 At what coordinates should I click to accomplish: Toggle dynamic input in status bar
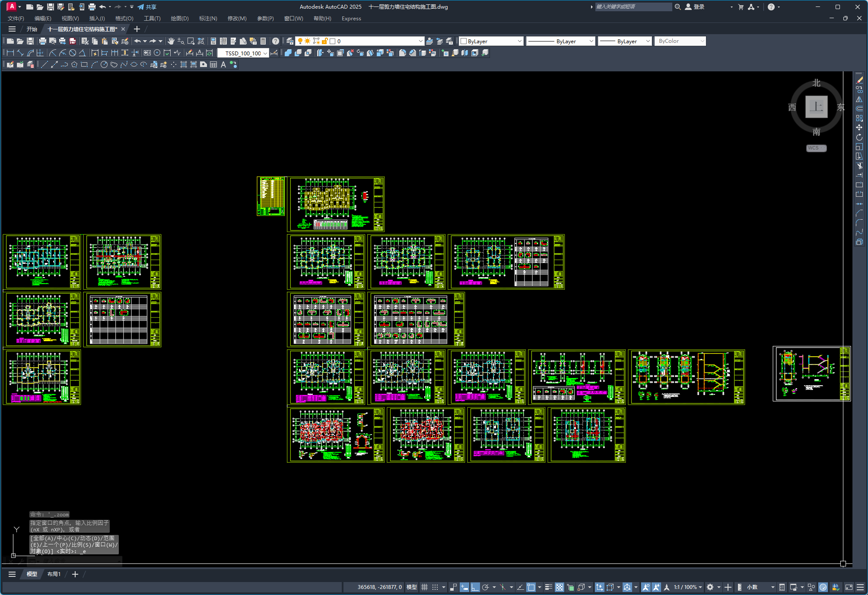point(464,587)
